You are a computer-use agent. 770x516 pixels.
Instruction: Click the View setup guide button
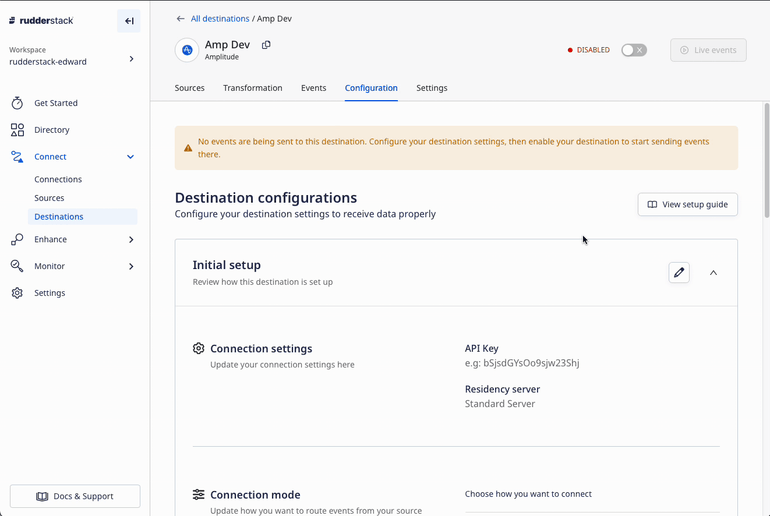click(687, 204)
